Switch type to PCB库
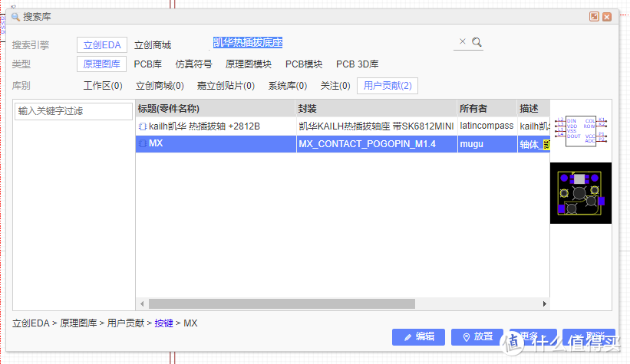630x364 pixels. 148,64
